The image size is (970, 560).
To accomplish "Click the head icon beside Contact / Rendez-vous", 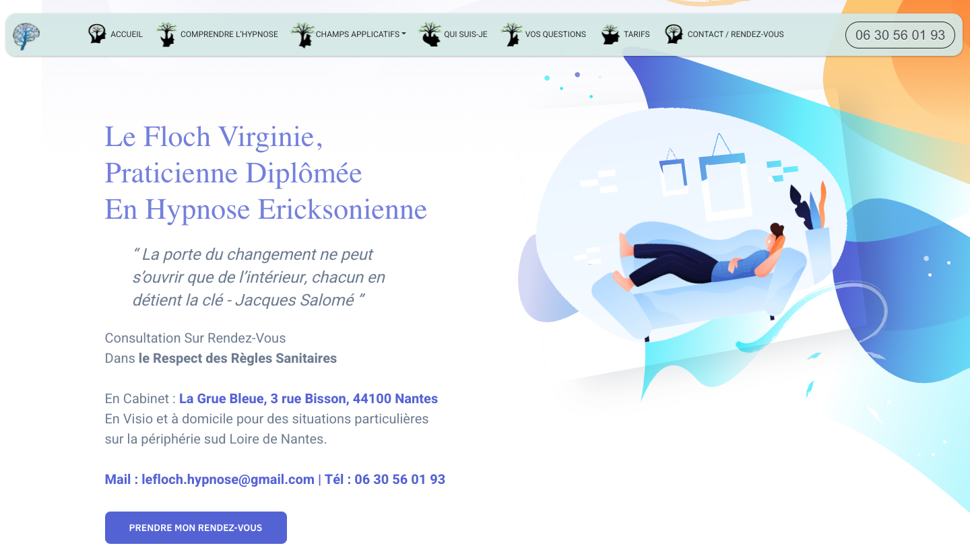I will click(x=674, y=34).
